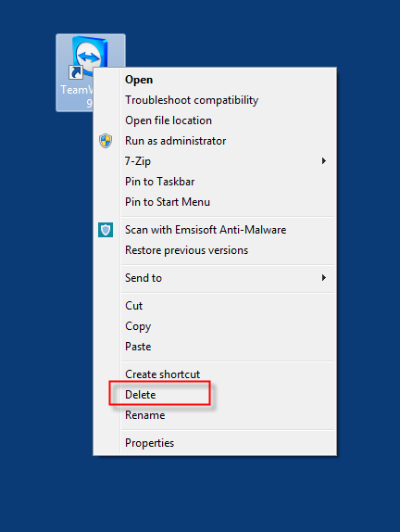Select Scan with Emsisoft Anti-Malware

tap(206, 230)
